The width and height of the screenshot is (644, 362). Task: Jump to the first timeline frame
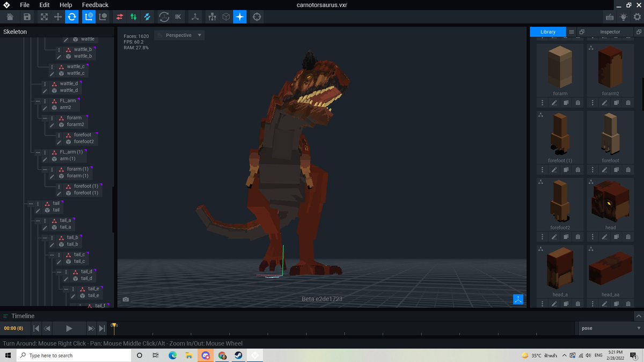point(36,328)
